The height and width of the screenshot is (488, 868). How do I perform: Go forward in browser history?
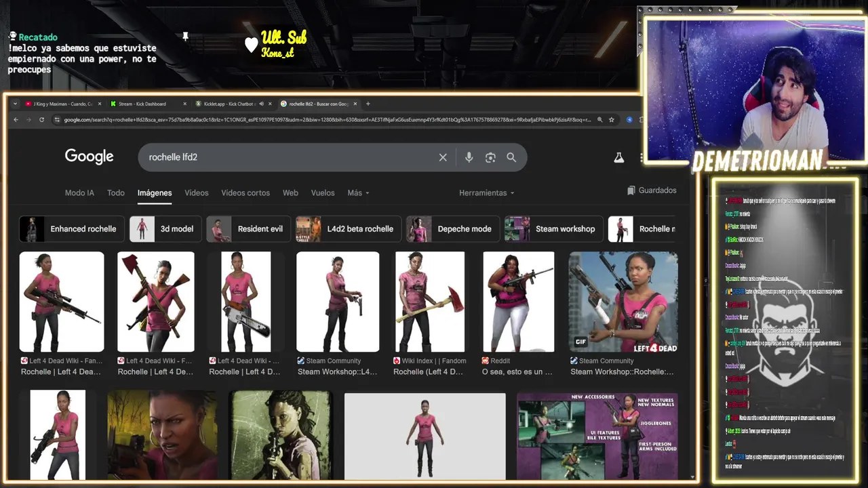coord(28,120)
